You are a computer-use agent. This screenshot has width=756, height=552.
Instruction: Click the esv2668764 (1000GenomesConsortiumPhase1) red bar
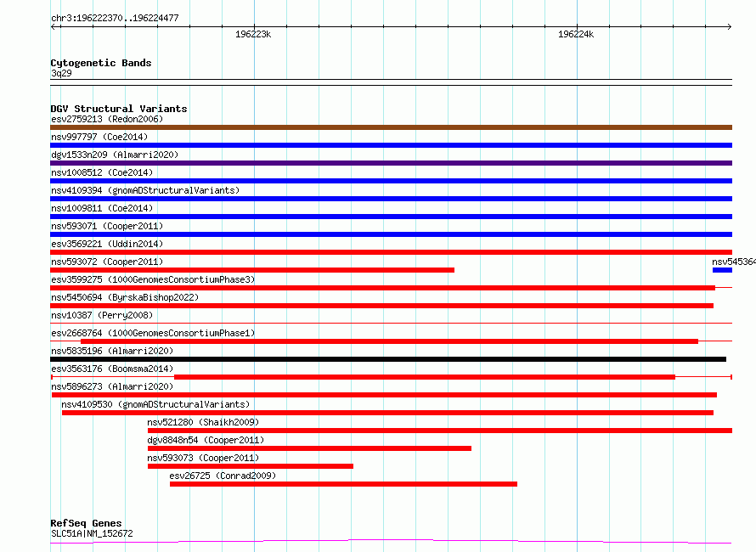(389, 341)
